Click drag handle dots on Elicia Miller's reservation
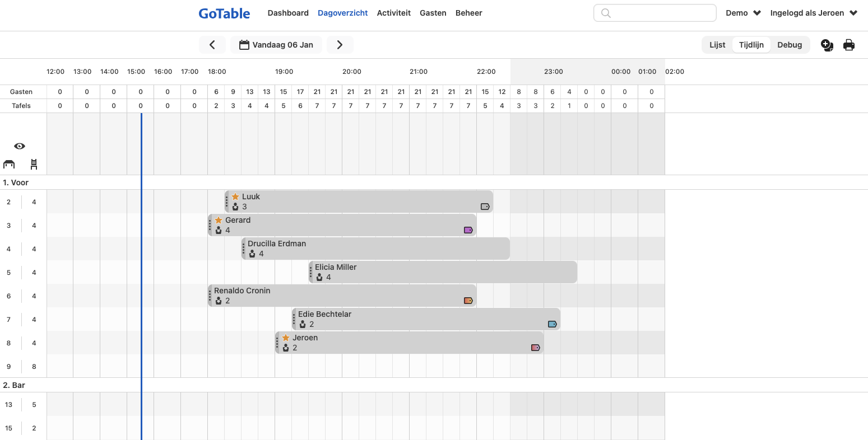This screenshot has height=440, width=868. (x=311, y=272)
